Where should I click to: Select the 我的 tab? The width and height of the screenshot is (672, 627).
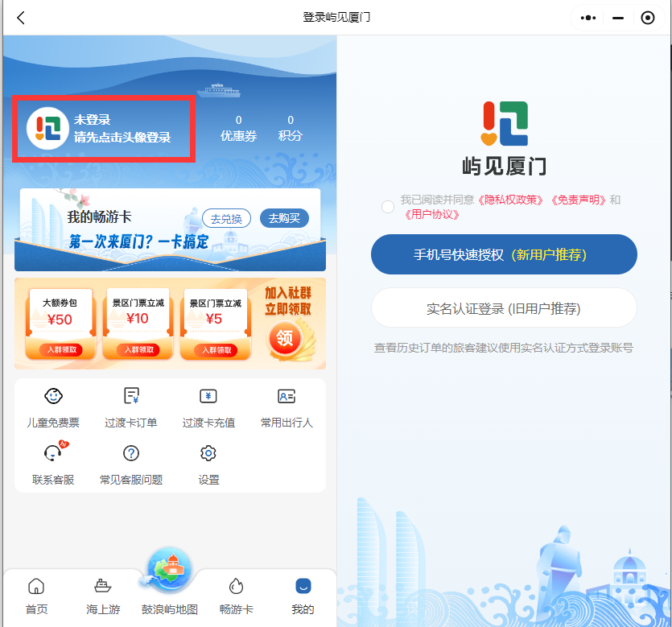pos(303,596)
